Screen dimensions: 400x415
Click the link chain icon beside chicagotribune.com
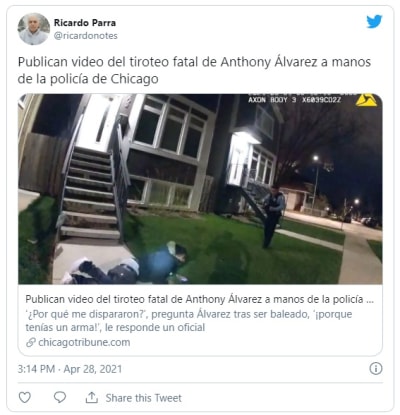click(31, 342)
